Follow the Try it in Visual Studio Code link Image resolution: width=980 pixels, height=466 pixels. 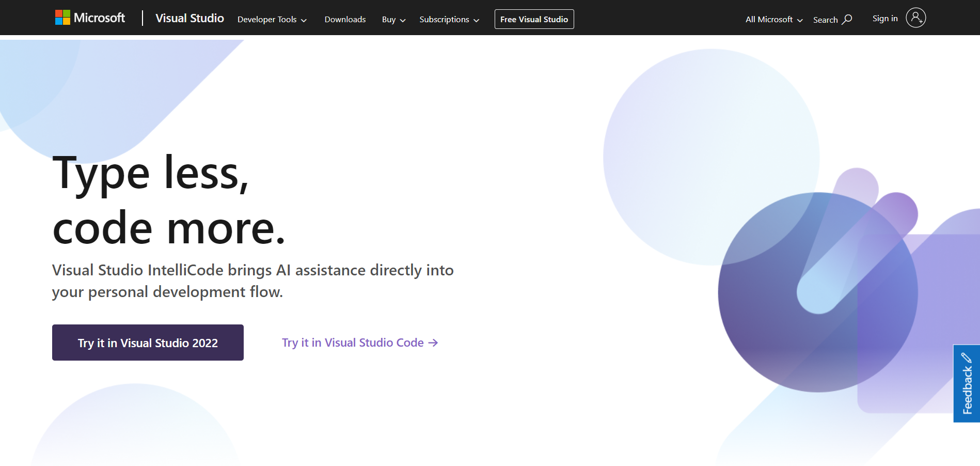tap(352, 343)
